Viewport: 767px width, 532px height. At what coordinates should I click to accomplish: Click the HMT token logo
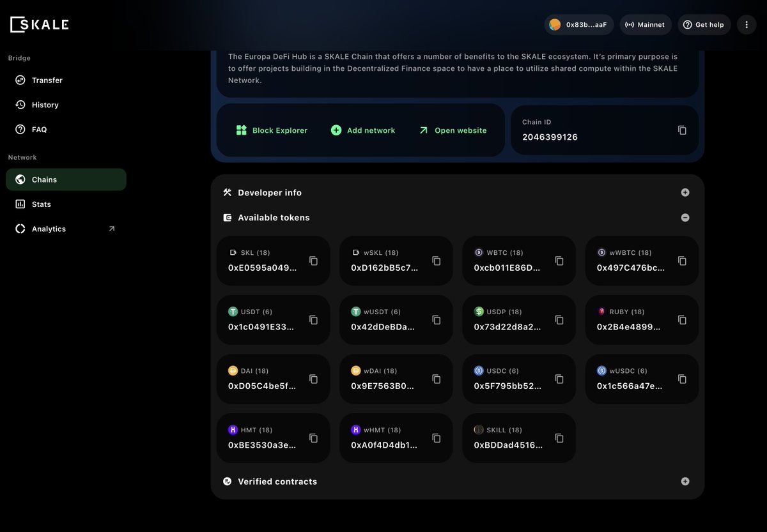click(x=233, y=430)
